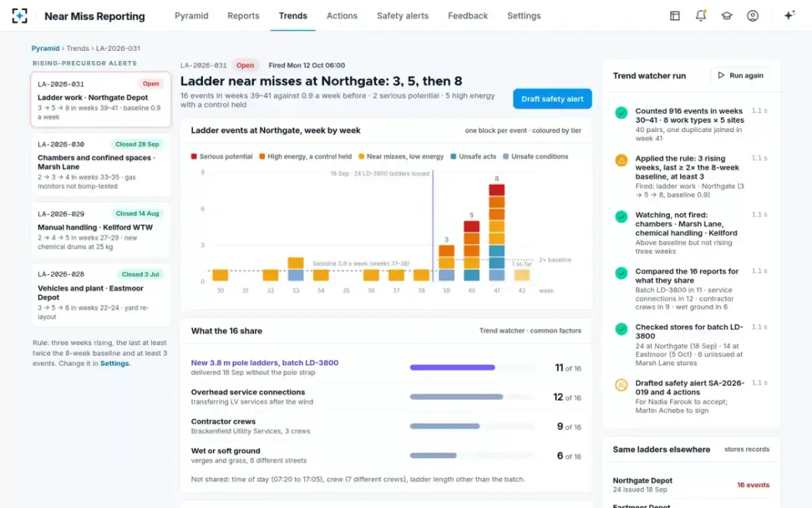Click the High energy legend swatch
812x508 pixels.
262,156
